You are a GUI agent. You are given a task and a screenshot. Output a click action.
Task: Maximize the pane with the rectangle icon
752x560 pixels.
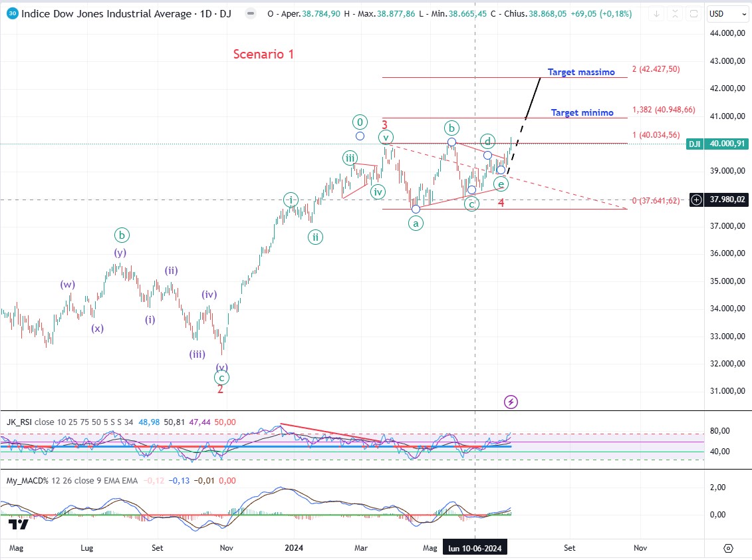(x=693, y=14)
